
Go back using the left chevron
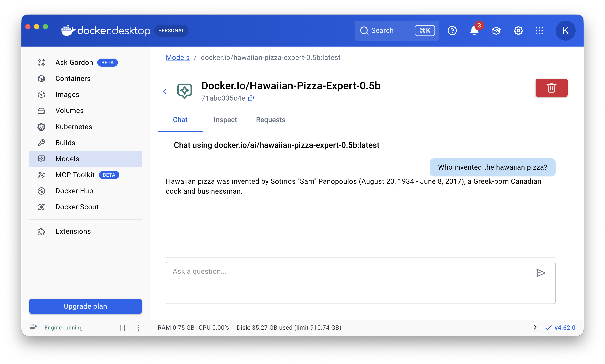tap(165, 92)
